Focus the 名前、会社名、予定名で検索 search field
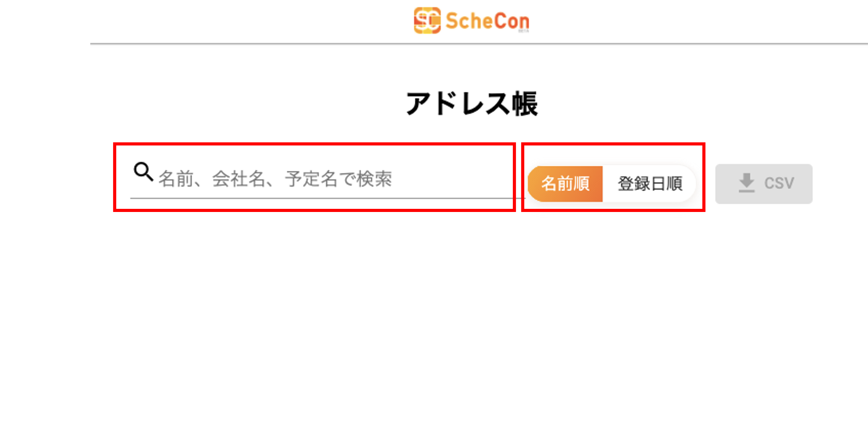Viewport: 868px width, 439px height. click(x=332, y=179)
